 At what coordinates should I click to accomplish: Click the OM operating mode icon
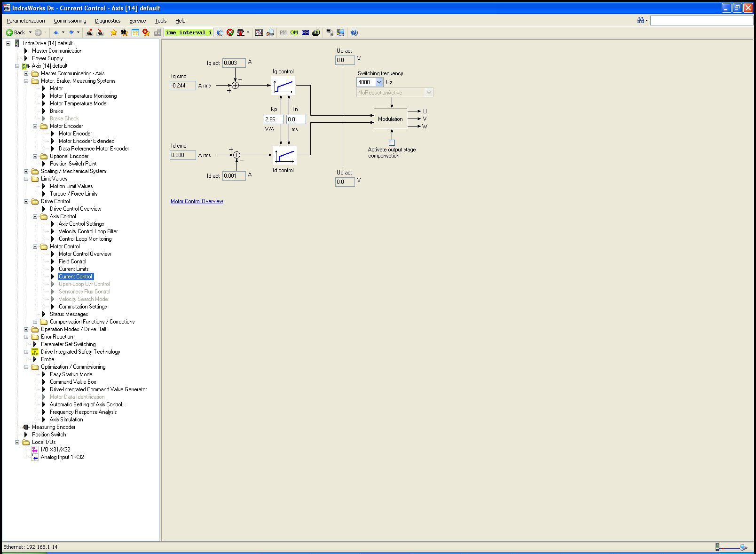(x=294, y=32)
